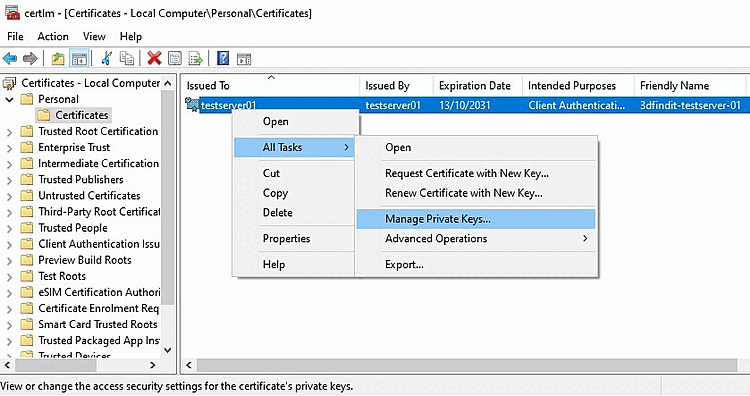Click the Properties toolbar icon
Viewport: 750px width, 396px height.
175,59
